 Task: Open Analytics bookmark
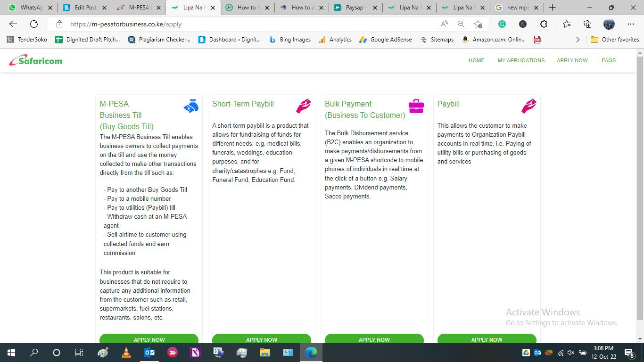(335, 40)
